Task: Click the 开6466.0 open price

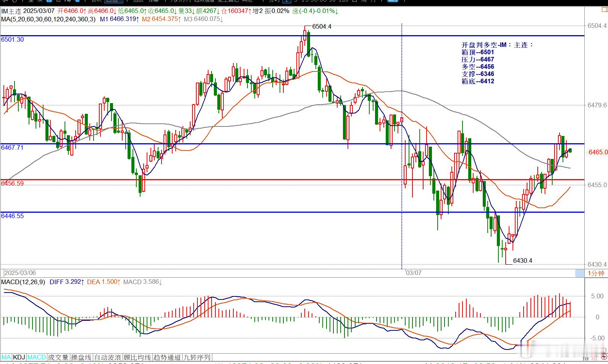Action: (72, 11)
